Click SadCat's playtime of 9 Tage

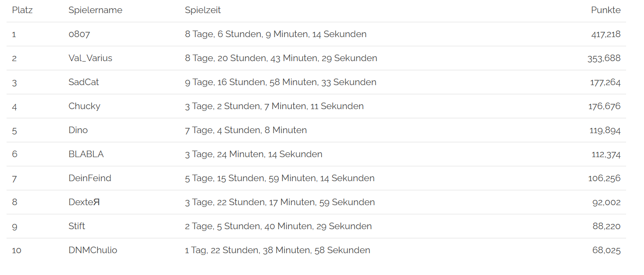280,82
